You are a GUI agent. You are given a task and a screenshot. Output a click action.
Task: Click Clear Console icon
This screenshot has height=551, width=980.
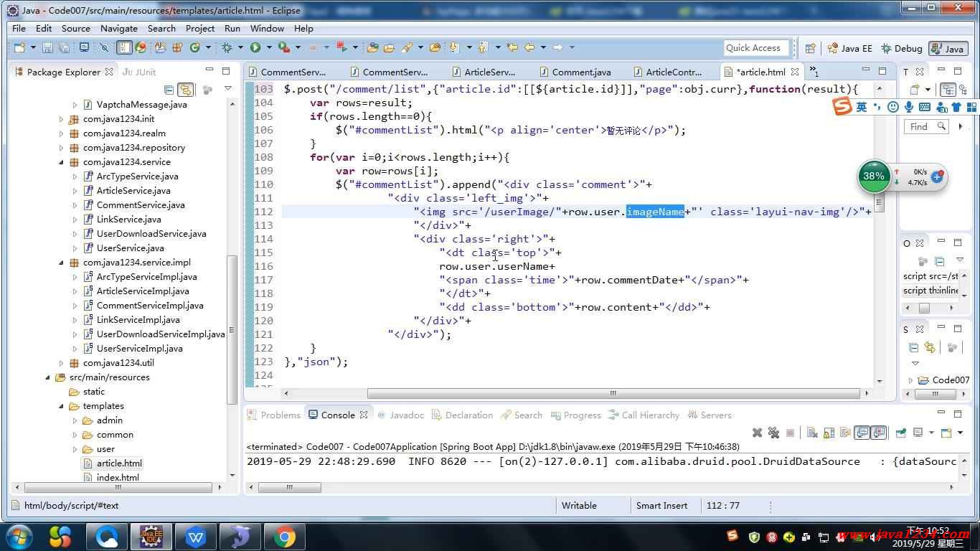click(812, 433)
